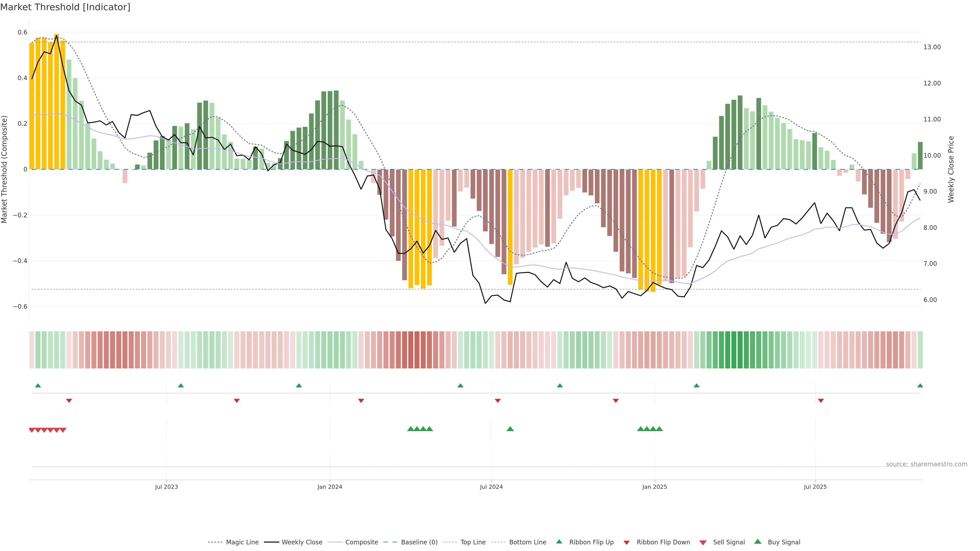Click Ribbon Flip Up marker right of Jul 2023
Image resolution: width=980 pixels, height=551 pixels.
point(181,386)
